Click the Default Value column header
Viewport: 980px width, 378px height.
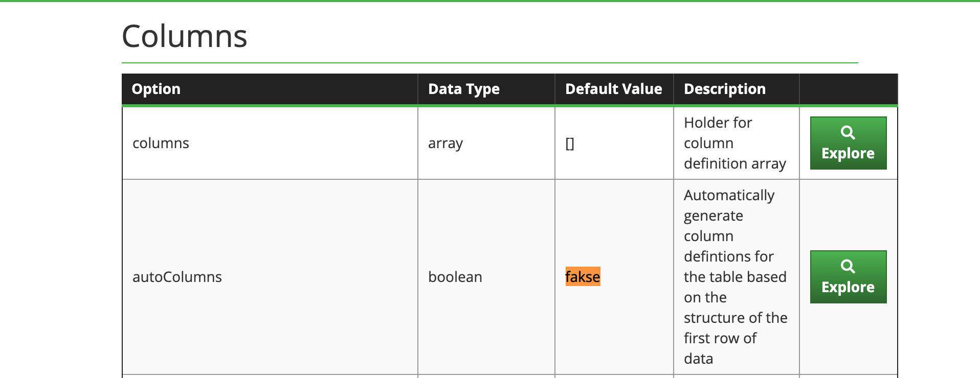tap(614, 89)
